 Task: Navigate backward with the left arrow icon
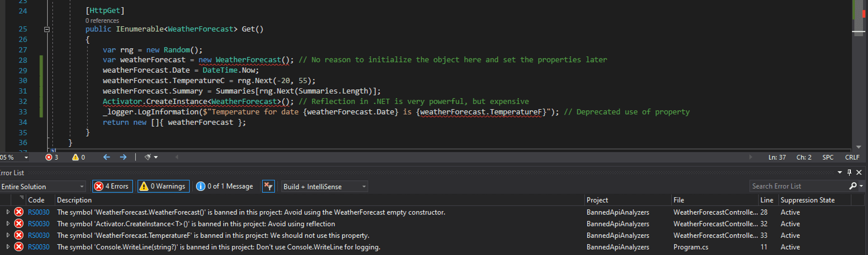pos(107,157)
